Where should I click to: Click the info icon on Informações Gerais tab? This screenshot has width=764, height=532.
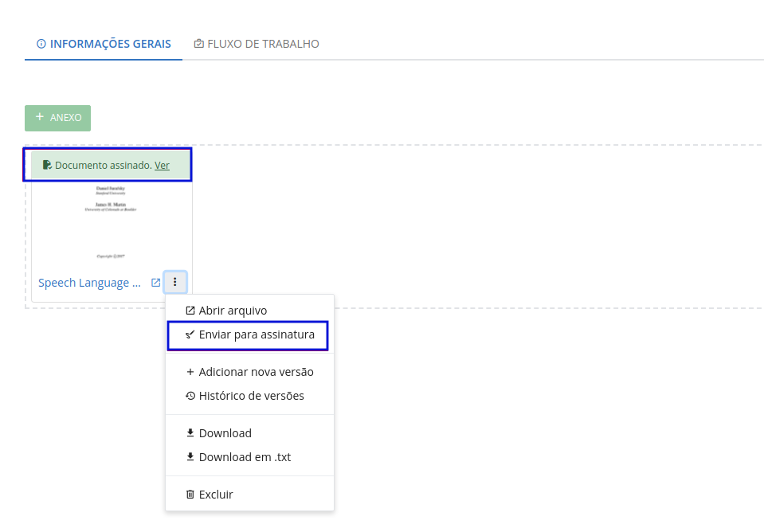41,44
